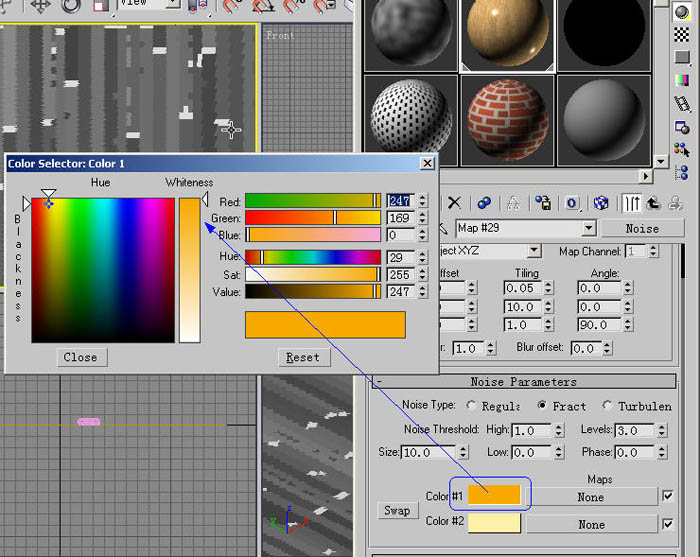
Task: Click the Put to Library icon
Action: click(x=543, y=203)
